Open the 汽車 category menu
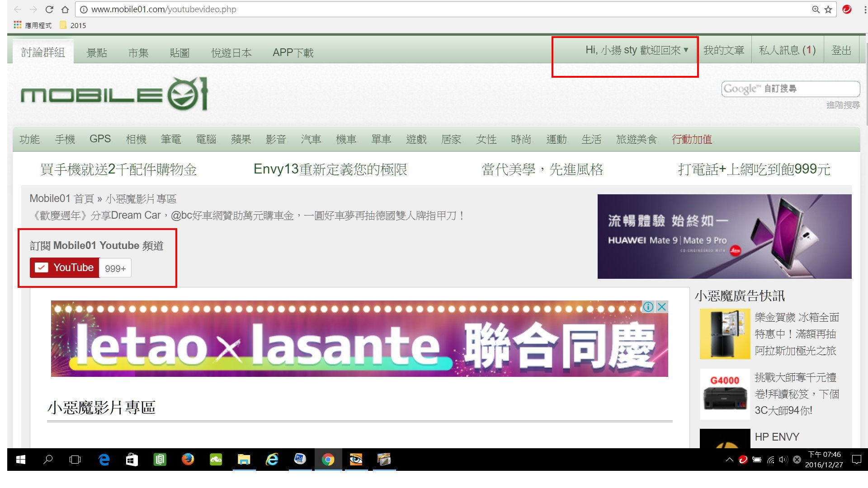 pos(311,139)
